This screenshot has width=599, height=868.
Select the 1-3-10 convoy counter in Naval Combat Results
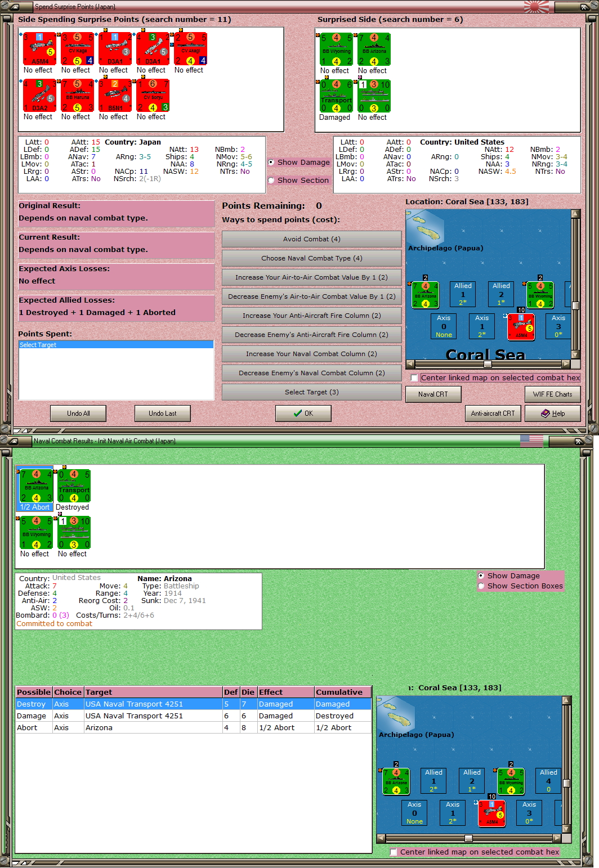[74, 533]
